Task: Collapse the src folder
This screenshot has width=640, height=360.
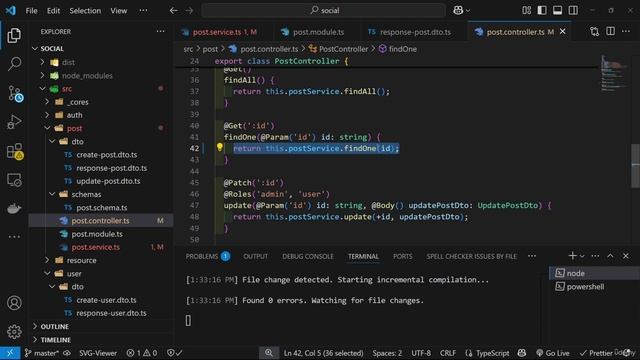Action: pos(42,89)
